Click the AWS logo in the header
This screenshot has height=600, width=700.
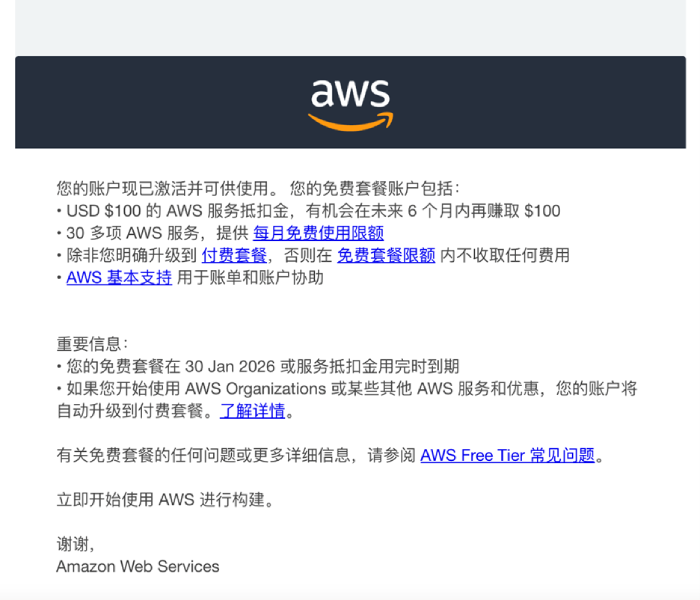(350, 103)
